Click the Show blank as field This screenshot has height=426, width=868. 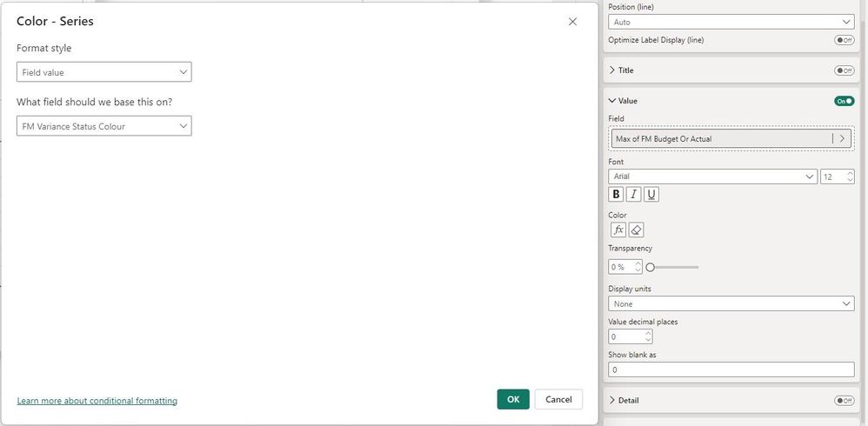tap(731, 369)
